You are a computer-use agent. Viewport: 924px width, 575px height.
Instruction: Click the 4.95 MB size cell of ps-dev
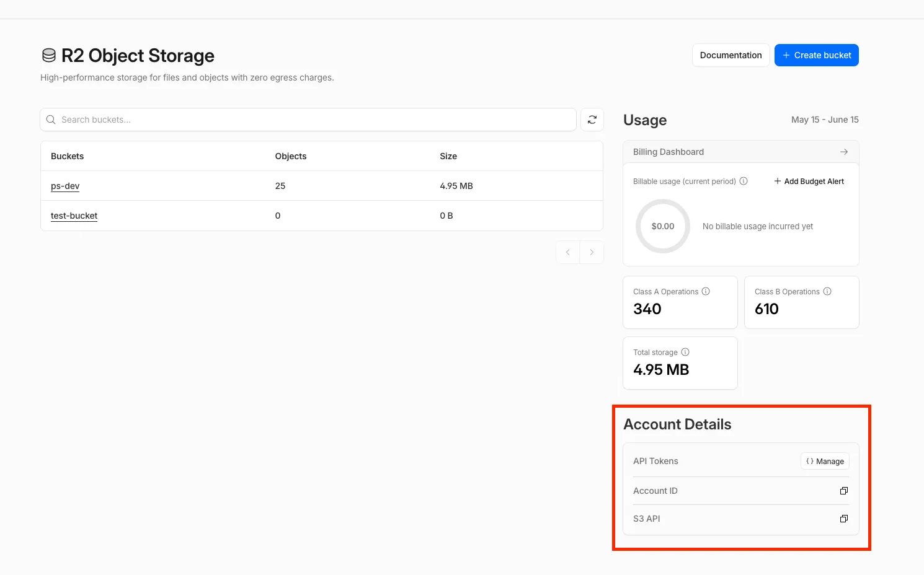point(456,186)
